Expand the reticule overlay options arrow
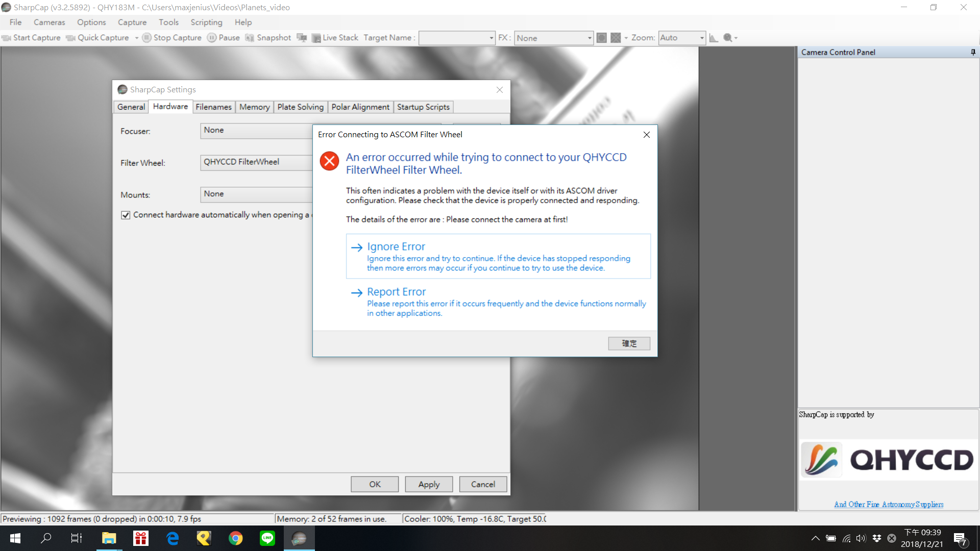 point(626,38)
